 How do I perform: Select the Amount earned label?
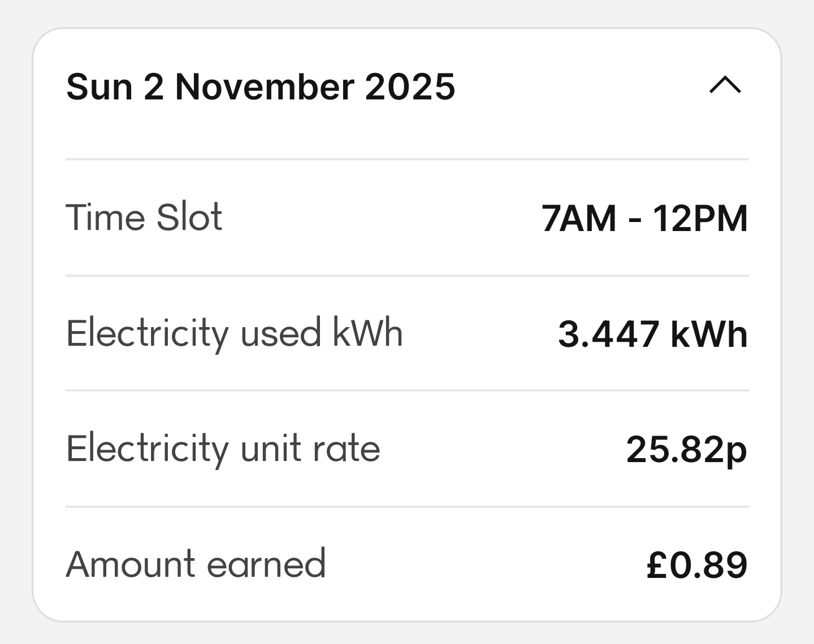196,564
